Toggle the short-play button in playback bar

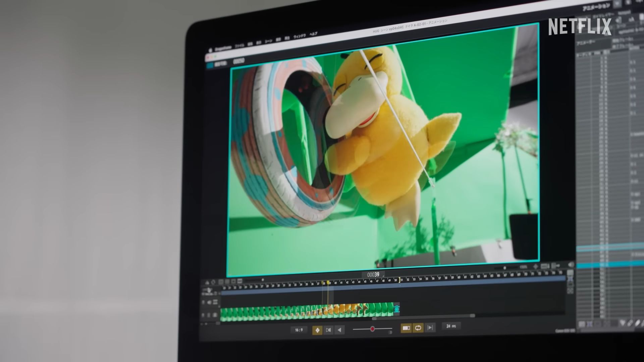coord(406,328)
